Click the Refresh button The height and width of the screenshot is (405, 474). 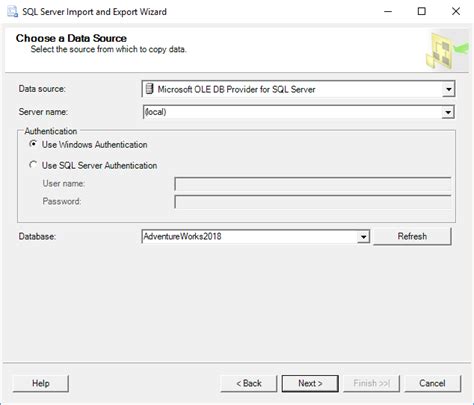[x=412, y=236]
